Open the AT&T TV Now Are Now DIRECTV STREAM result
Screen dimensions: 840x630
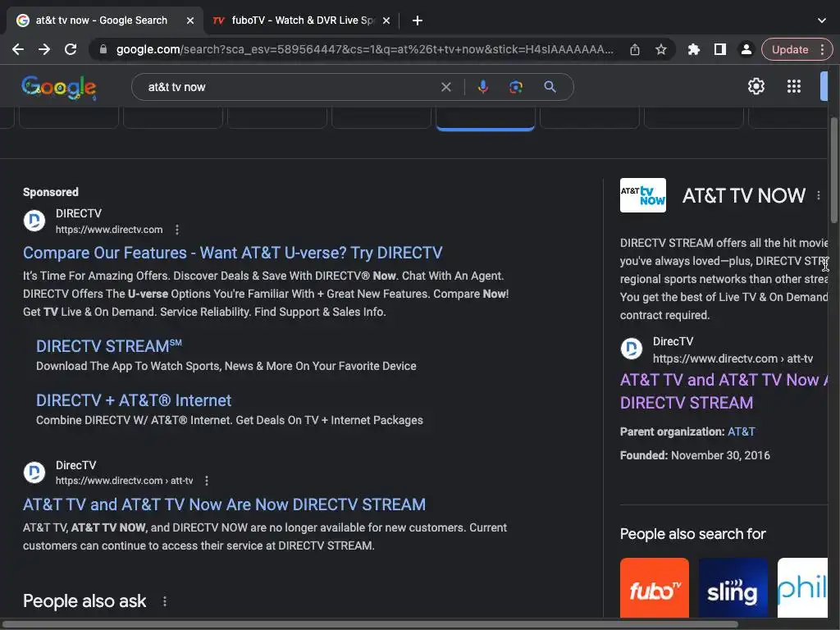pyautogui.click(x=224, y=504)
